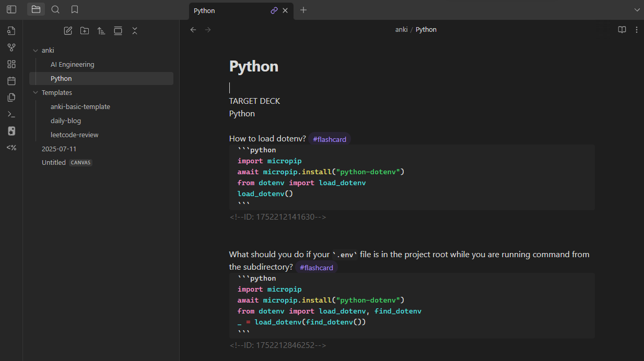Toggle the left sidebar collapse icon
The width and height of the screenshot is (644, 361).
pos(11,9)
